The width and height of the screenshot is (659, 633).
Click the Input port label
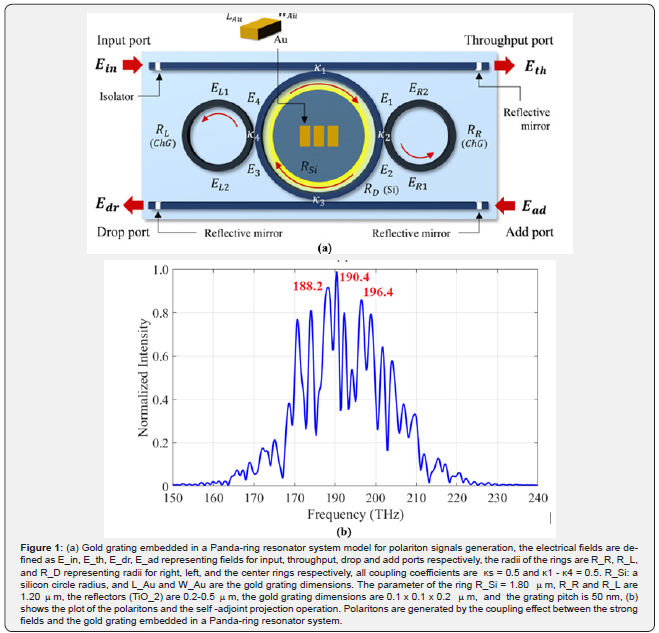126,41
